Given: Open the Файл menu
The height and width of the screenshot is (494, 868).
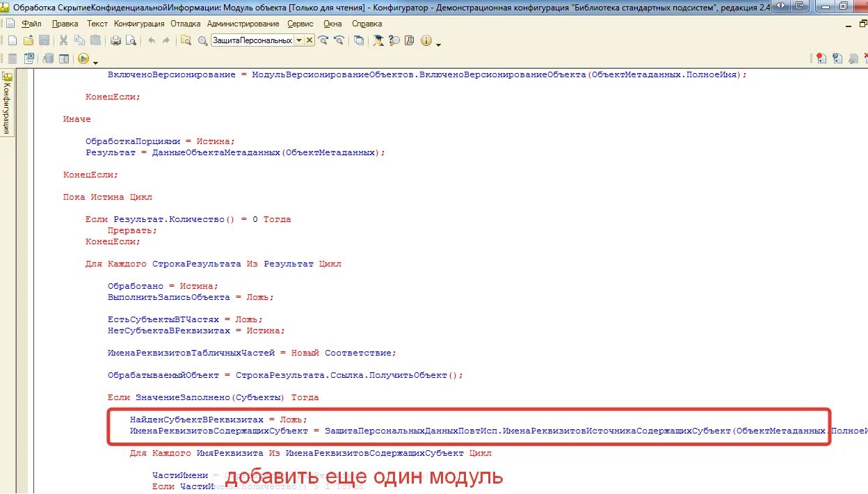Looking at the screenshot, I should (31, 24).
